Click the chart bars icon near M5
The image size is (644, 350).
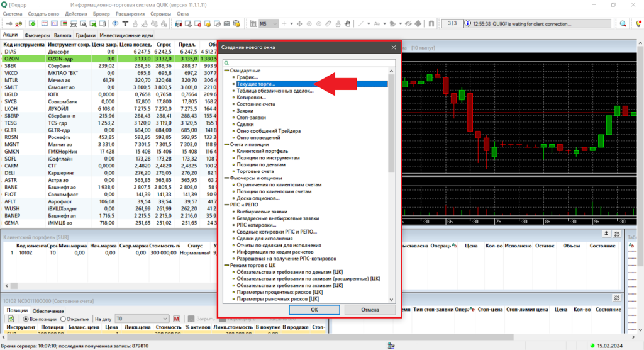tap(253, 24)
